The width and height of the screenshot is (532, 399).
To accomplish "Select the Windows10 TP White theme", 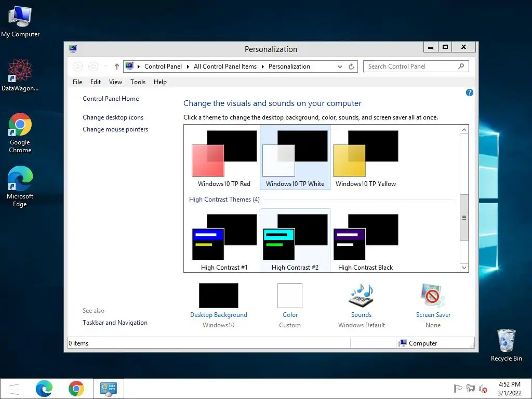I will click(295, 158).
